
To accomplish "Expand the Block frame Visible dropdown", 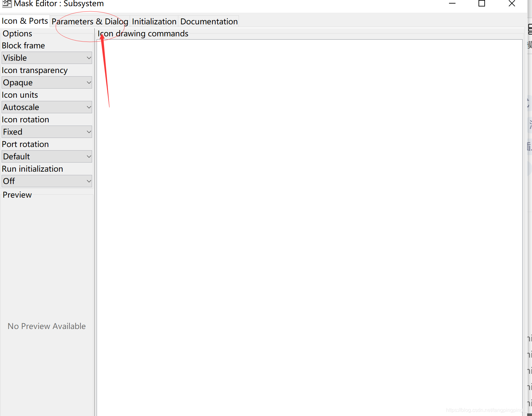I will tap(47, 58).
